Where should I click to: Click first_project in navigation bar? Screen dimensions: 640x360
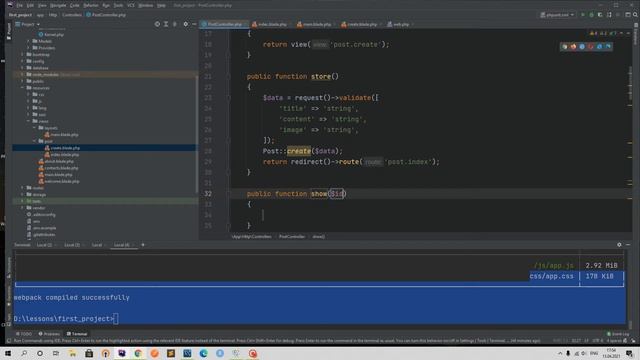(x=20, y=15)
